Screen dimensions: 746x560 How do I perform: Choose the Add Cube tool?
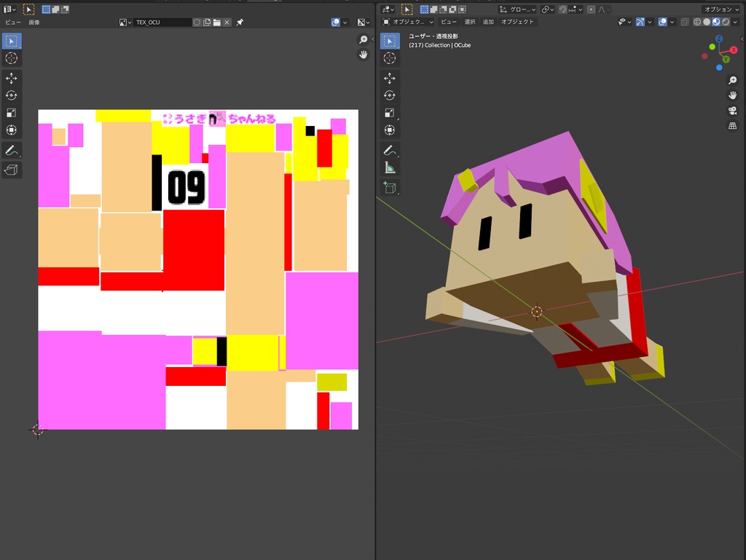[390, 188]
